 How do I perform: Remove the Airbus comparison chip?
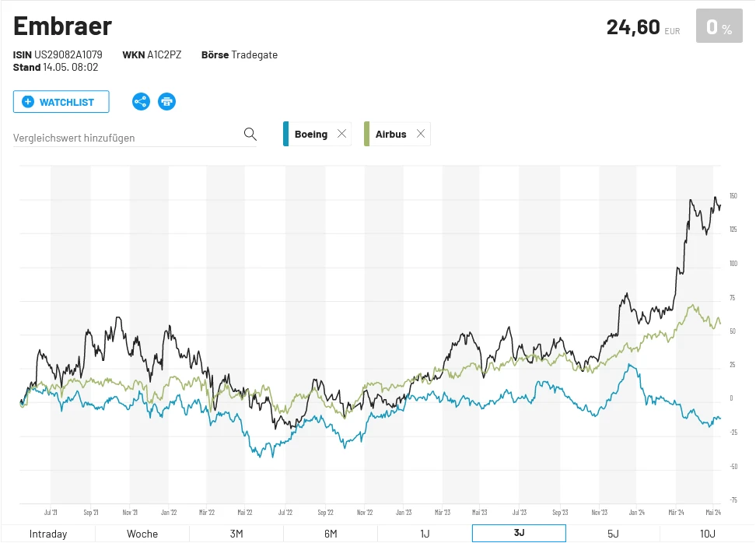421,134
